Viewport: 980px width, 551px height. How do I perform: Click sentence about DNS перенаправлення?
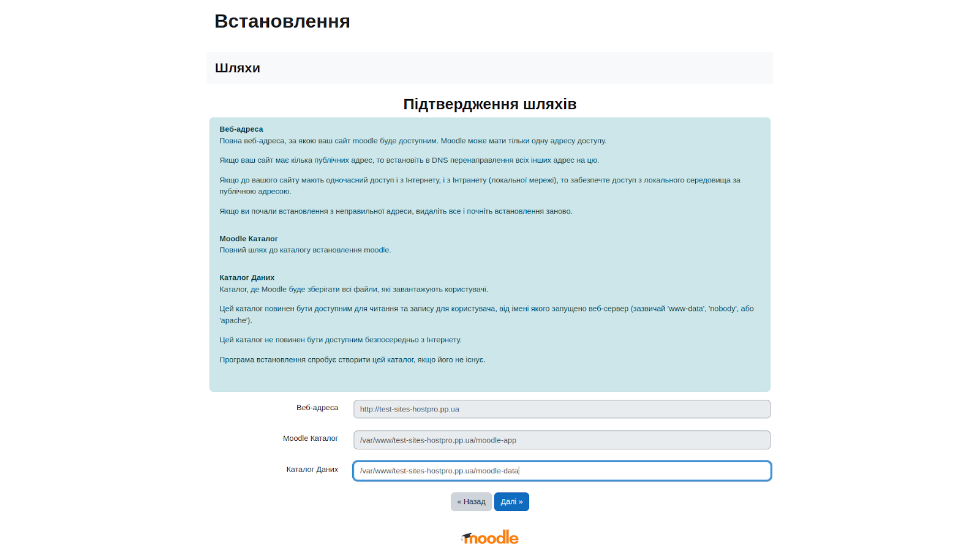(x=409, y=160)
